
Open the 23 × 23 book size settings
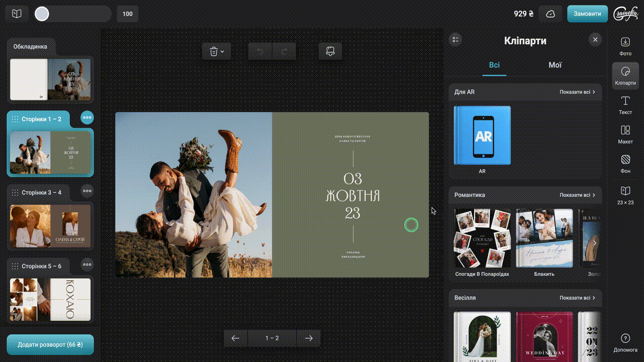click(625, 195)
